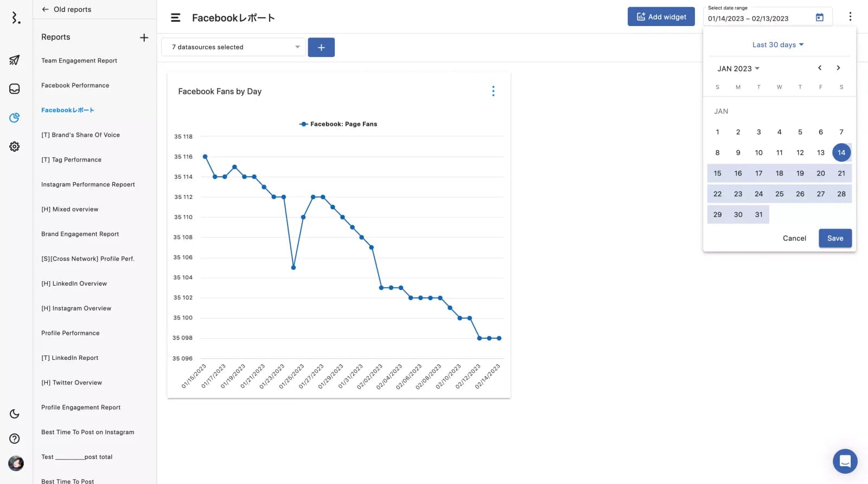Open the JAN 2023 month selector
Image resolution: width=868 pixels, height=484 pixels.
point(738,69)
